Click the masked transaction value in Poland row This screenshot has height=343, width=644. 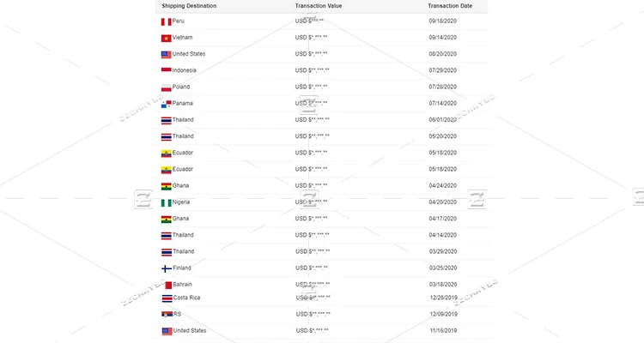311,87
